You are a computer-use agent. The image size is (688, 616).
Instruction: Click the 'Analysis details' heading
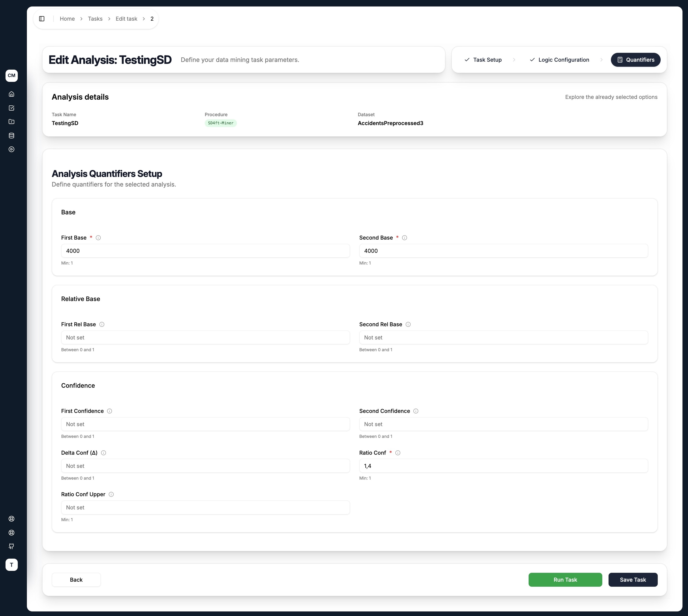80,97
